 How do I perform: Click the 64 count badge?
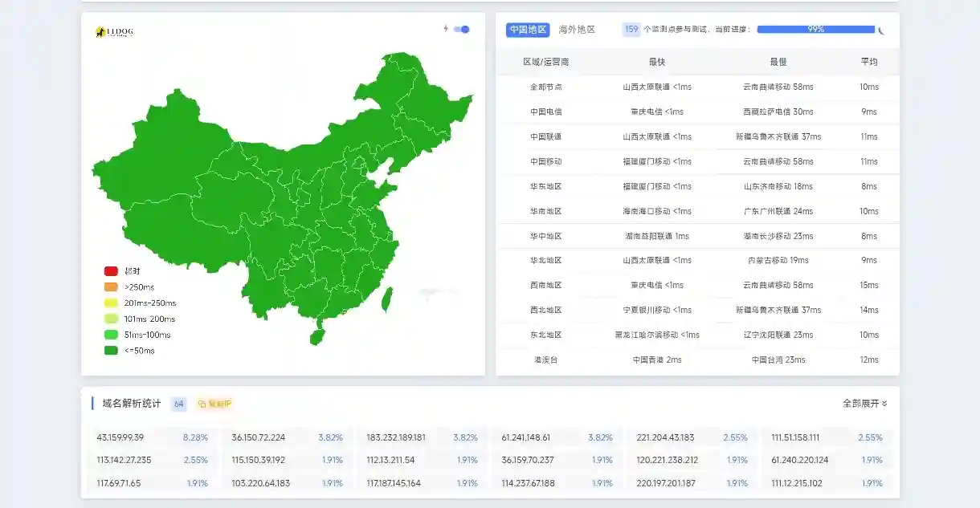pos(178,404)
